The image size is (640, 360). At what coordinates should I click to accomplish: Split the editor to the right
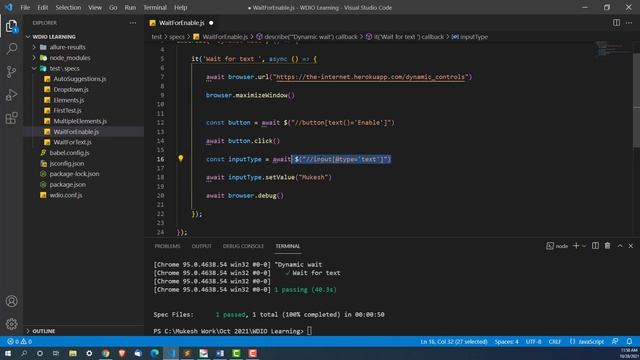point(616,23)
